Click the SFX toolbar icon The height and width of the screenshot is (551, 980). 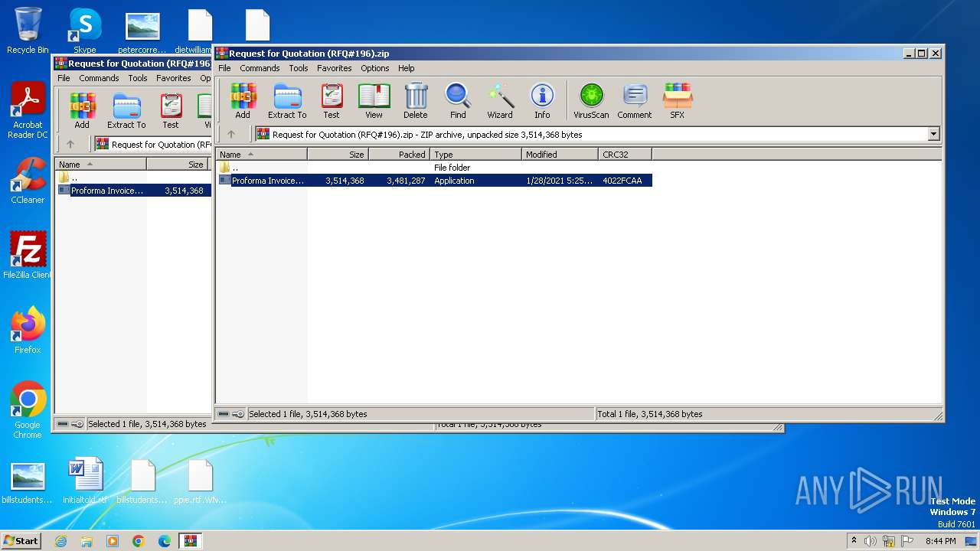tap(678, 101)
